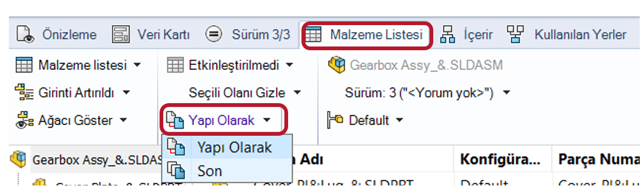This screenshot has height=194, width=644.
Task: Click the Sürüm 3/3 version icon
Action: 214,35
